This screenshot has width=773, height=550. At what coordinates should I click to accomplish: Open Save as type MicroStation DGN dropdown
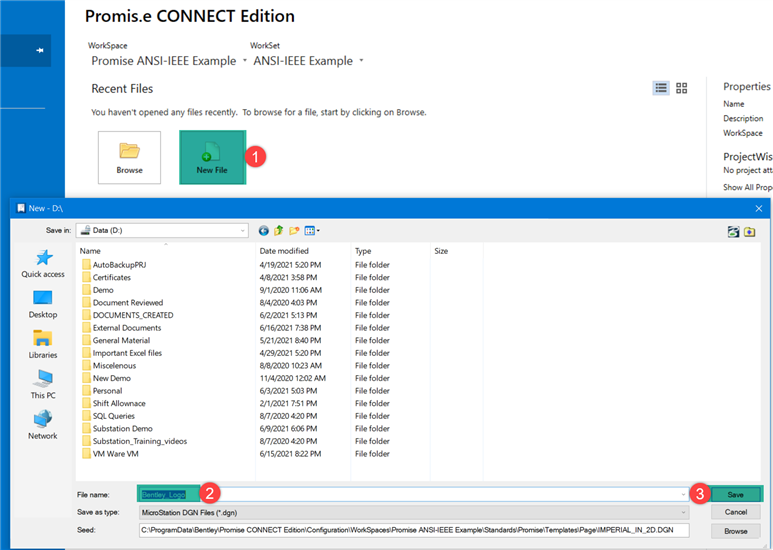(414, 513)
